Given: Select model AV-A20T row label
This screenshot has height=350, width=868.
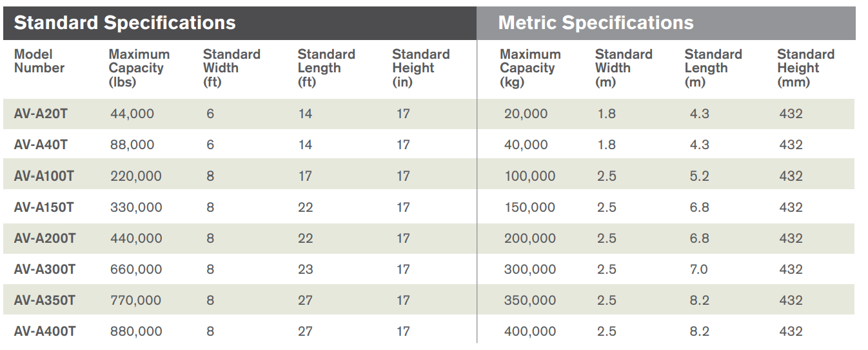Looking at the screenshot, I should [41, 114].
